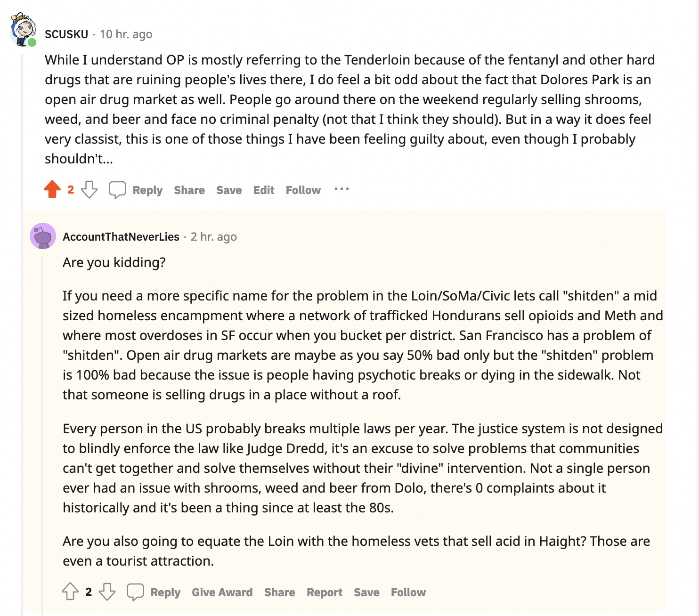Open AccountThatNeverLies' purple avatar
Image resolution: width=699 pixels, height=616 pixels.
pyautogui.click(x=43, y=236)
